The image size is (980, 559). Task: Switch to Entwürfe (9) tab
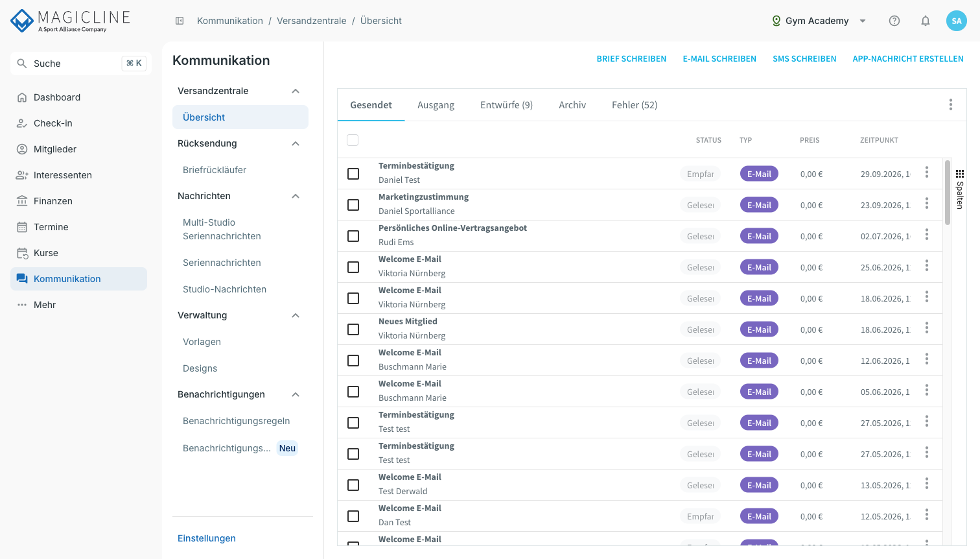tap(506, 105)
